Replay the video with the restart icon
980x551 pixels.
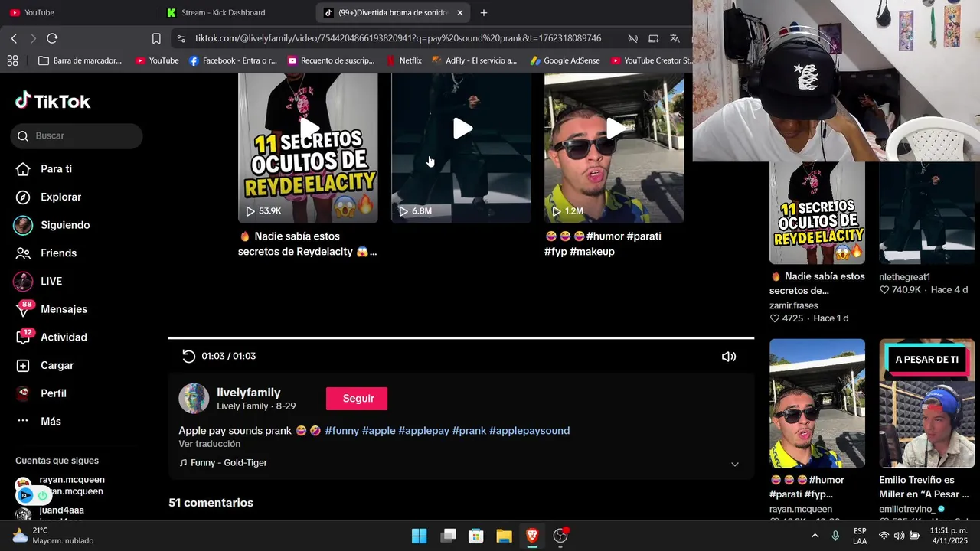(x=188, y=356)
